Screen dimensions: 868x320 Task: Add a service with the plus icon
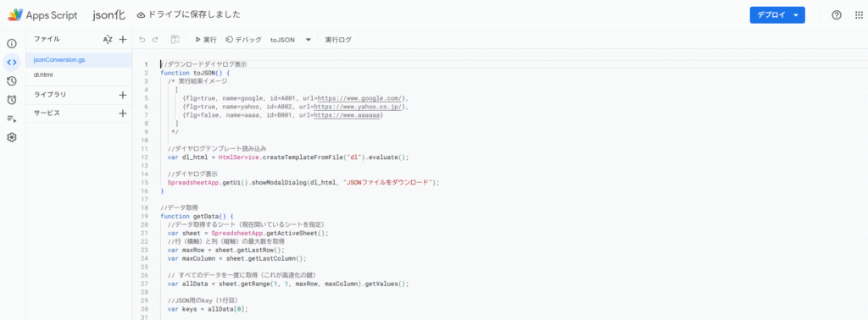coord(123,113)
